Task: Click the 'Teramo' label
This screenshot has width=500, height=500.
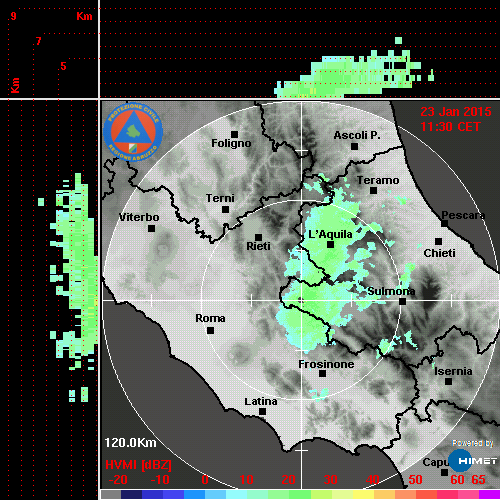Action: (x=378, y=180)
